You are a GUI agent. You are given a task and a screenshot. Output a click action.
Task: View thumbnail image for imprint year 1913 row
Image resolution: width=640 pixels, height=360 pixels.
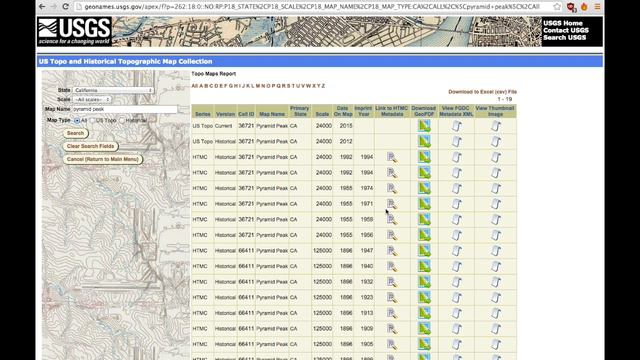496,313
